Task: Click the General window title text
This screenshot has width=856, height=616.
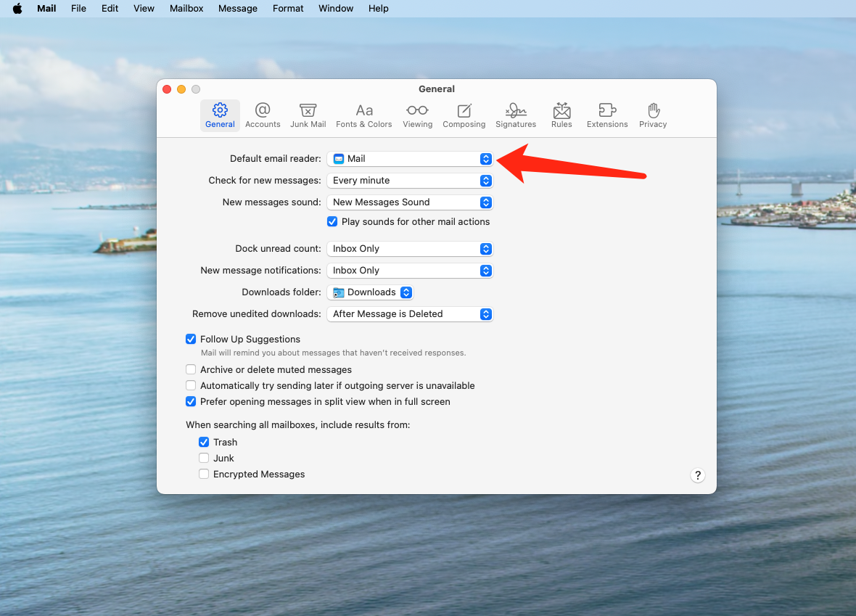Action: tap(437, 89)
